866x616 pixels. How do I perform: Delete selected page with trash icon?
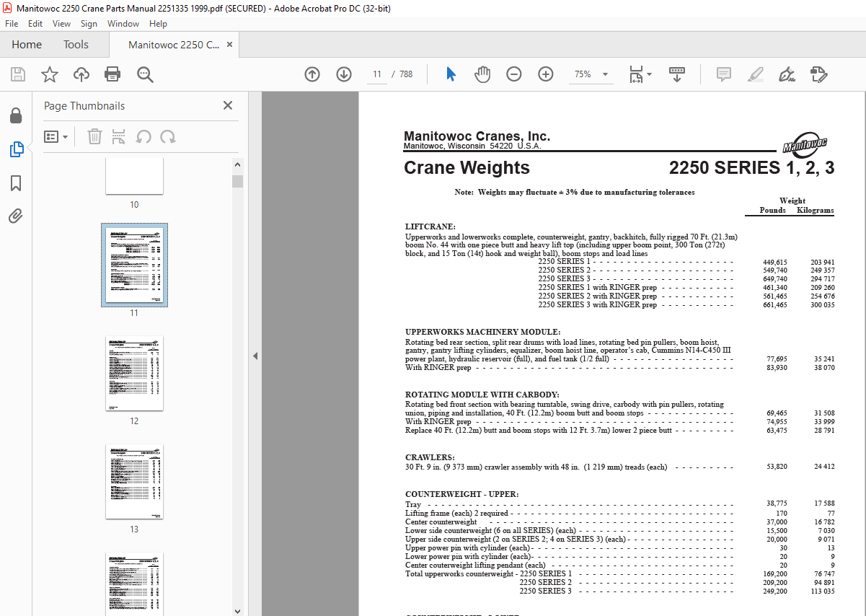pos(94,137)
